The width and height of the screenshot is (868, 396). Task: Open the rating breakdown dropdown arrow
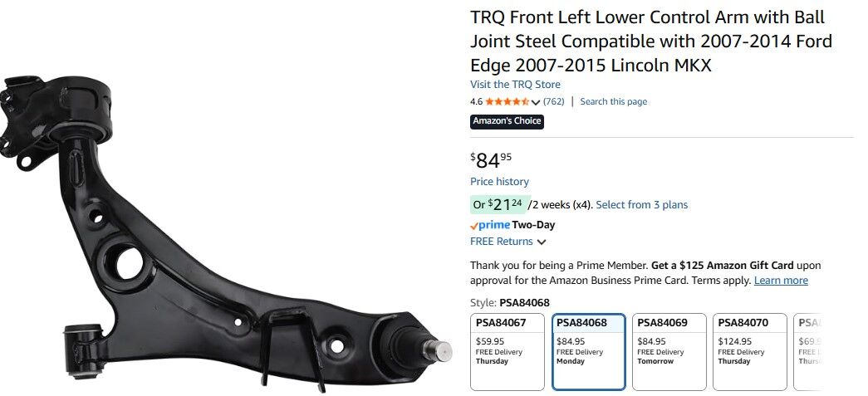point(536,102)
